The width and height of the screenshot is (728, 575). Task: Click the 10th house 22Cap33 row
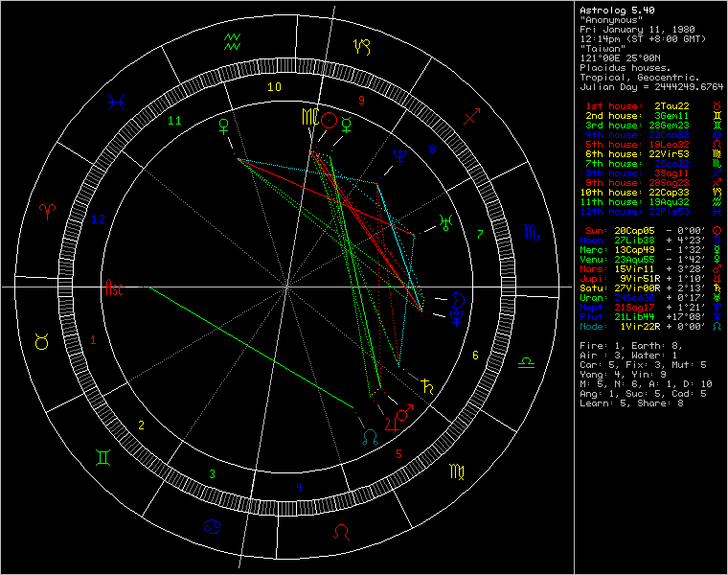click(651, 193)
